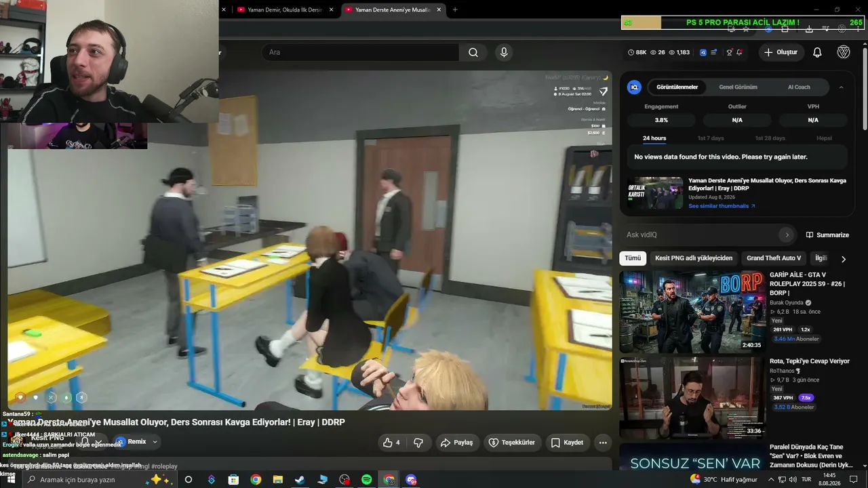Close the 'Yaman Derste Aneni'ye' browser tab
The image size is (868, 488).
(x=439, y=9)
